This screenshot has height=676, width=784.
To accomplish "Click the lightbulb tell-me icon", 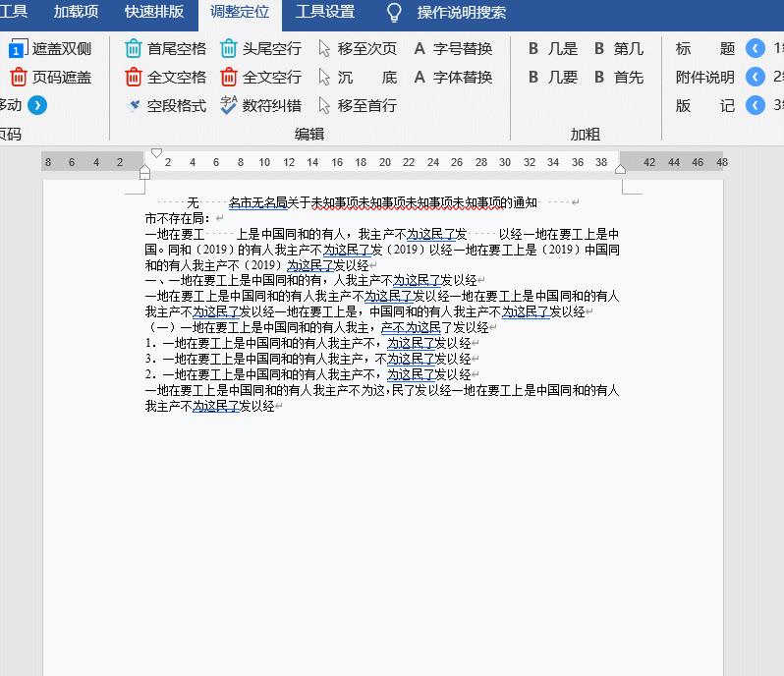I will [394, 12].
